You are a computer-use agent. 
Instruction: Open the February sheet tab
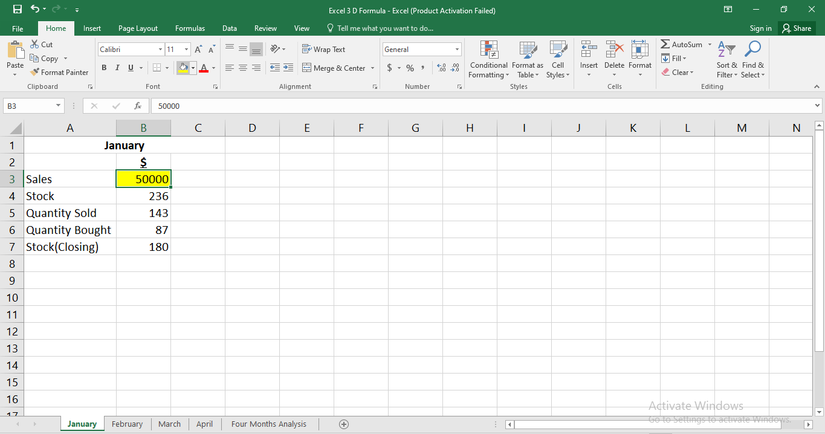[127, 424]
